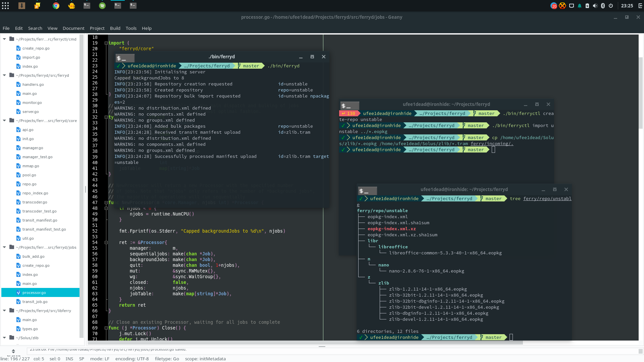
Task: Open the volume control in the tray
Action: click(595, 6)
